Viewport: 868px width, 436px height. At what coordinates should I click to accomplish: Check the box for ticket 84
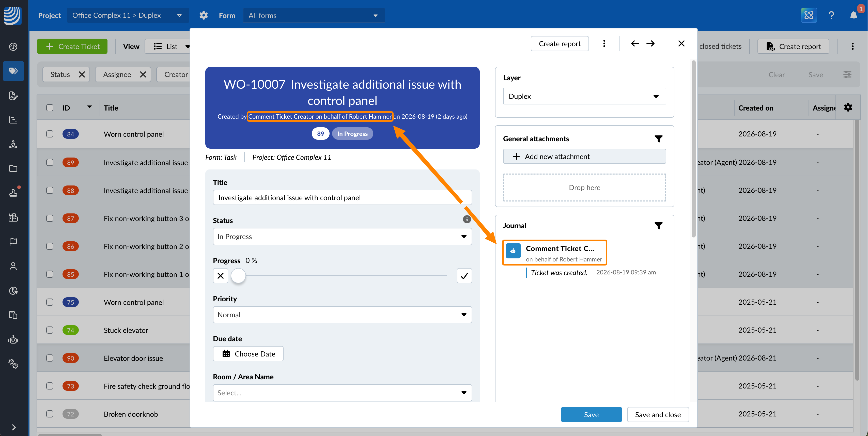tap(50, 134)
